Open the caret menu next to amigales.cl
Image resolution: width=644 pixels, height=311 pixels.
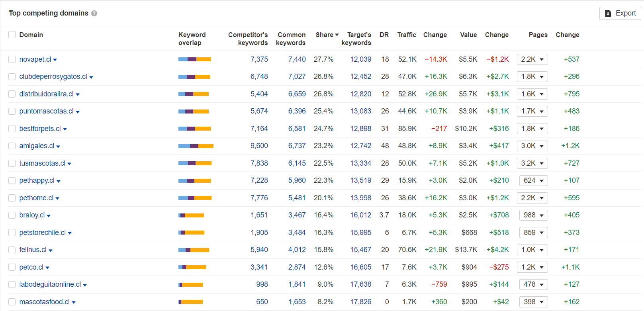pos(58,147)
